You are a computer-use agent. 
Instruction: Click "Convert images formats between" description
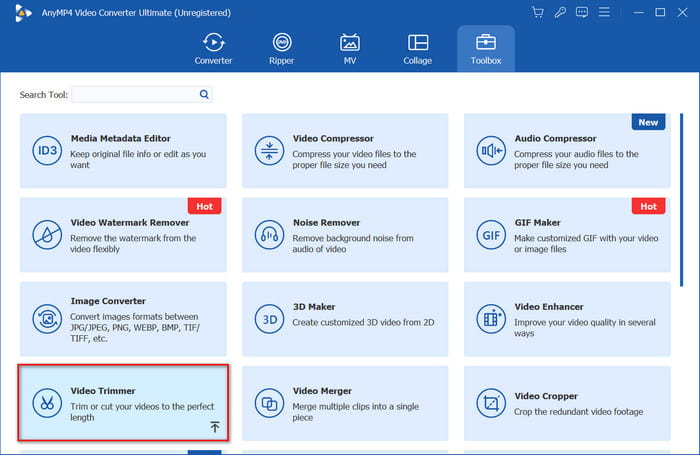coord(134,327)
